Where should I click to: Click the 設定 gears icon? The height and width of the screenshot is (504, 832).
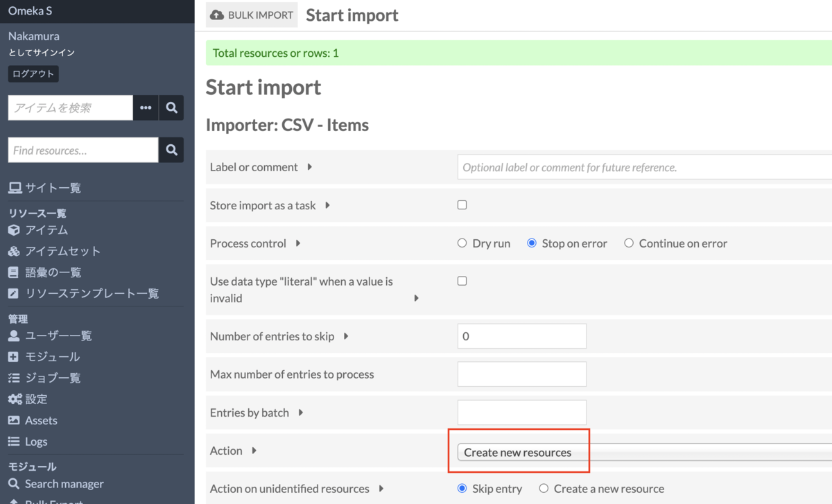click(x=15, y=399)
